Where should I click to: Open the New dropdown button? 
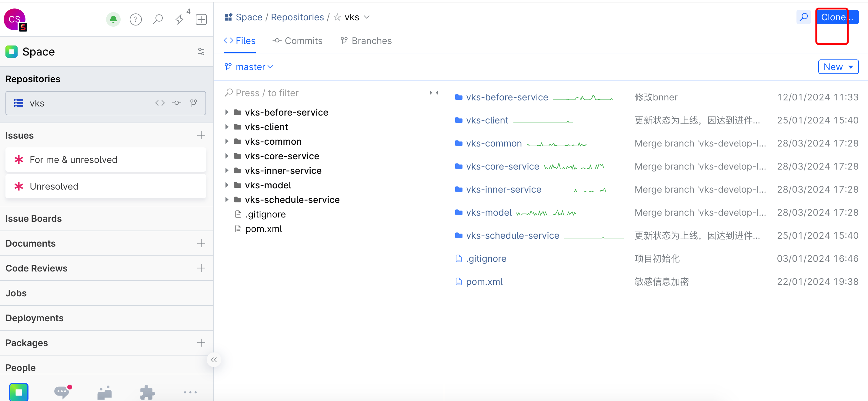[x=838, y=67]
